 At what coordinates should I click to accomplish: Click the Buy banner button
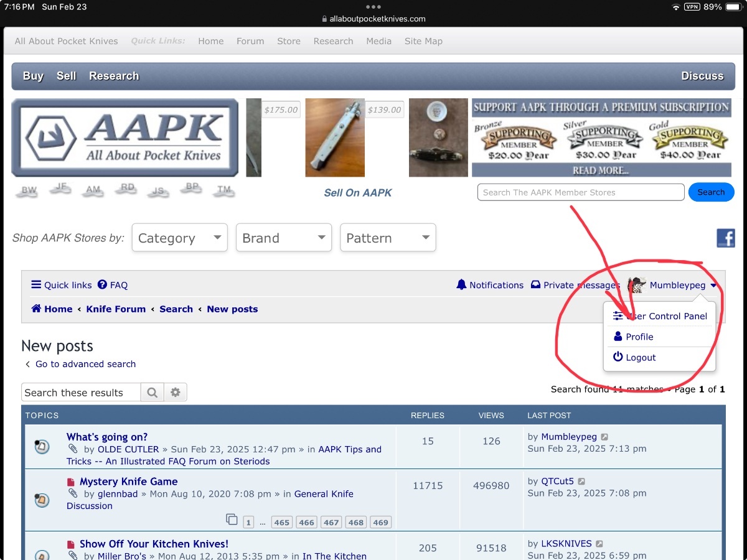tap(33, 76)
